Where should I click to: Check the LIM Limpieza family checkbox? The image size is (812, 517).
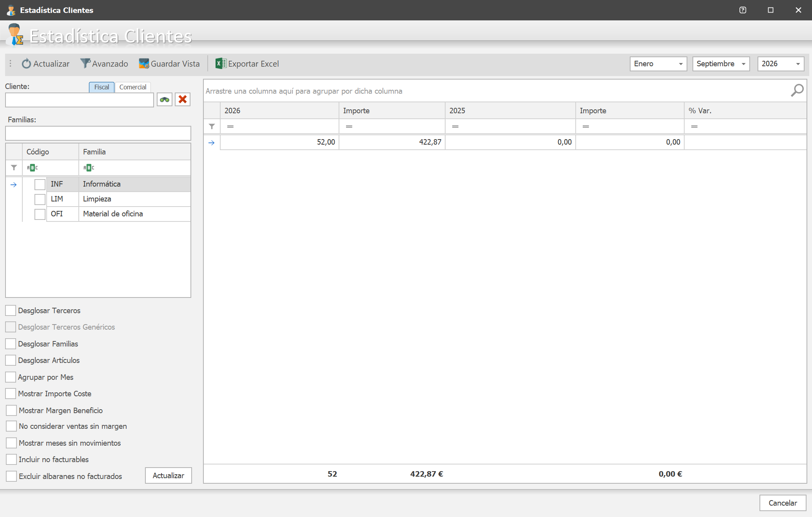(x=40, y=199)
